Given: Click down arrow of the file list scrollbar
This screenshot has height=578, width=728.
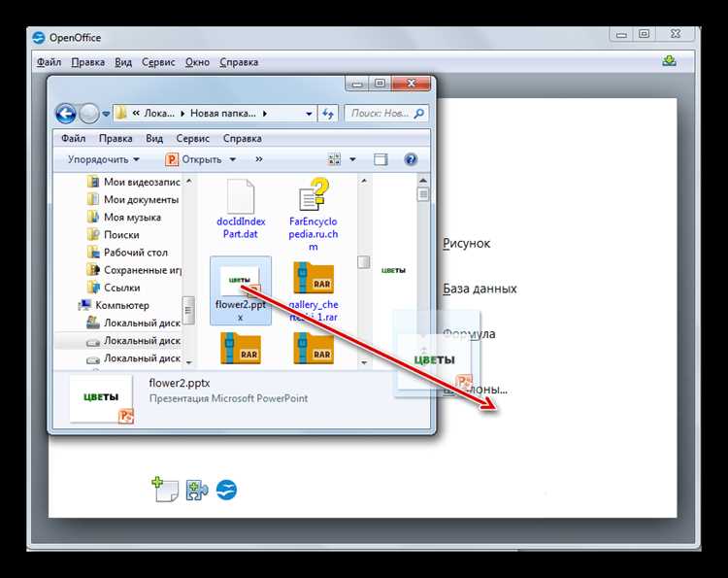Looking at the screenshot, I should pyautogui.click(x=364, y=362).
